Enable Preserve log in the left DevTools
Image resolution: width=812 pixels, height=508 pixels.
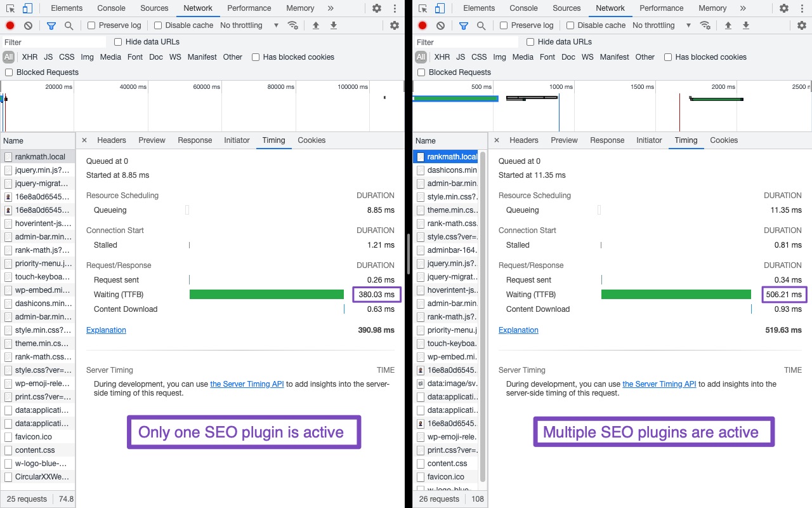pyautogui.click(x=91, y=25)
